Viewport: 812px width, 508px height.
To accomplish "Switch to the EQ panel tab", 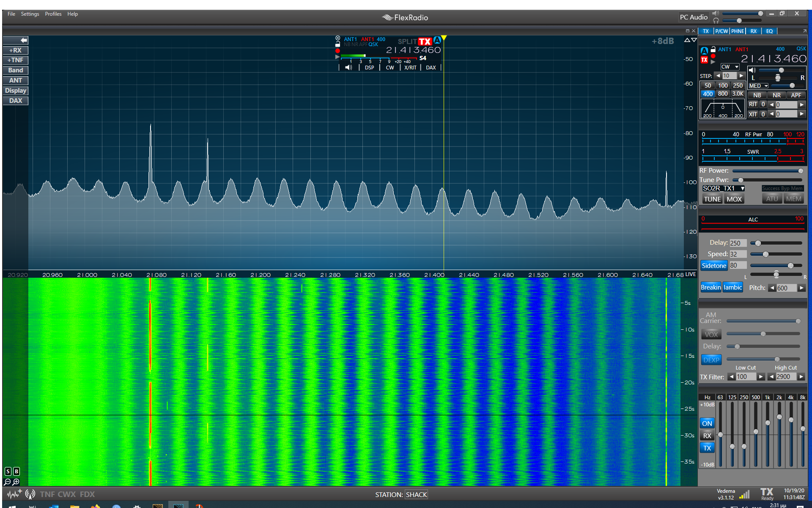I will (769, 31).
